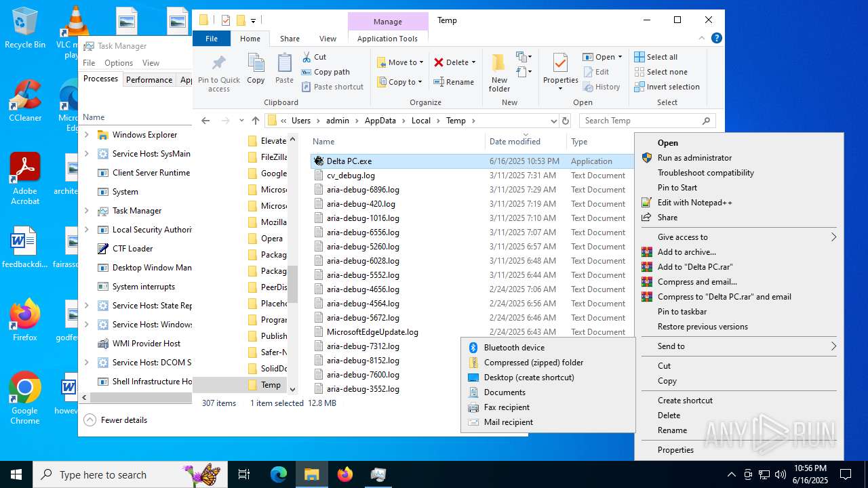This screenshot has width=868, height=488.
Task: Open Google Chrome from the desktop
Action: (25, 398)
